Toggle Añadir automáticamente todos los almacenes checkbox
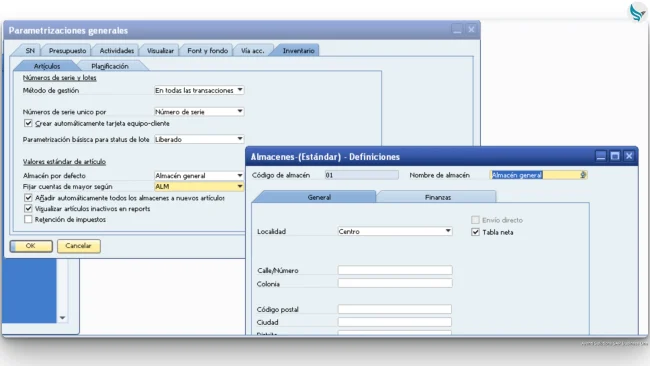The height and width of the screenshot is (366, 650). point(28,198)
